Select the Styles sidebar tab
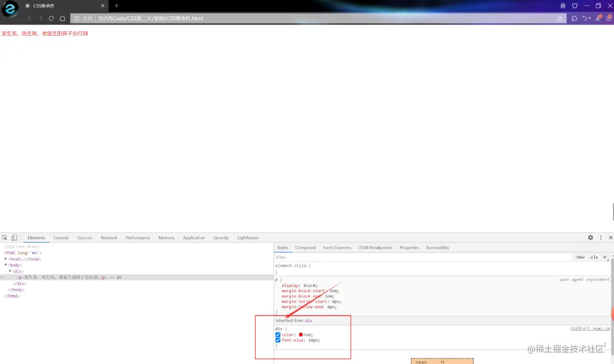The height and width of the screenshot is (364, 614). click(x=283, y=248)
